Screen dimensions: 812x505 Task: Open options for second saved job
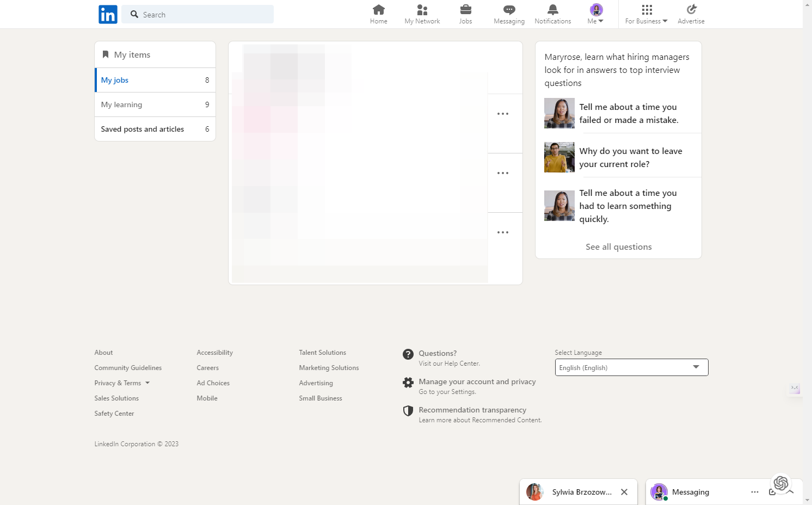coord(503,173)
